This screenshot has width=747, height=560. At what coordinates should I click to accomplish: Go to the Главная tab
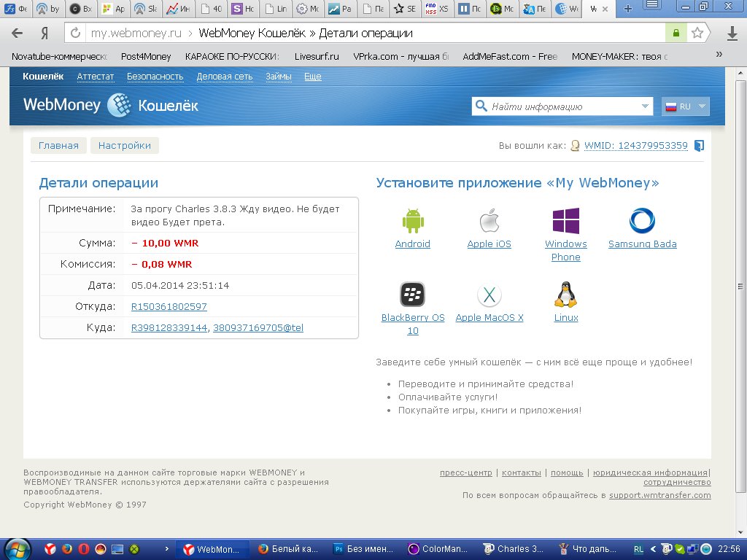click(58, 146)
